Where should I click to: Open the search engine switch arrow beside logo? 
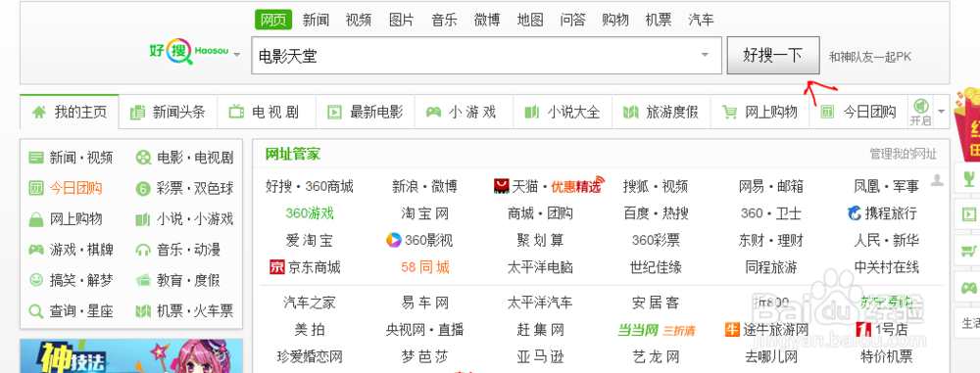coord(237,55)
